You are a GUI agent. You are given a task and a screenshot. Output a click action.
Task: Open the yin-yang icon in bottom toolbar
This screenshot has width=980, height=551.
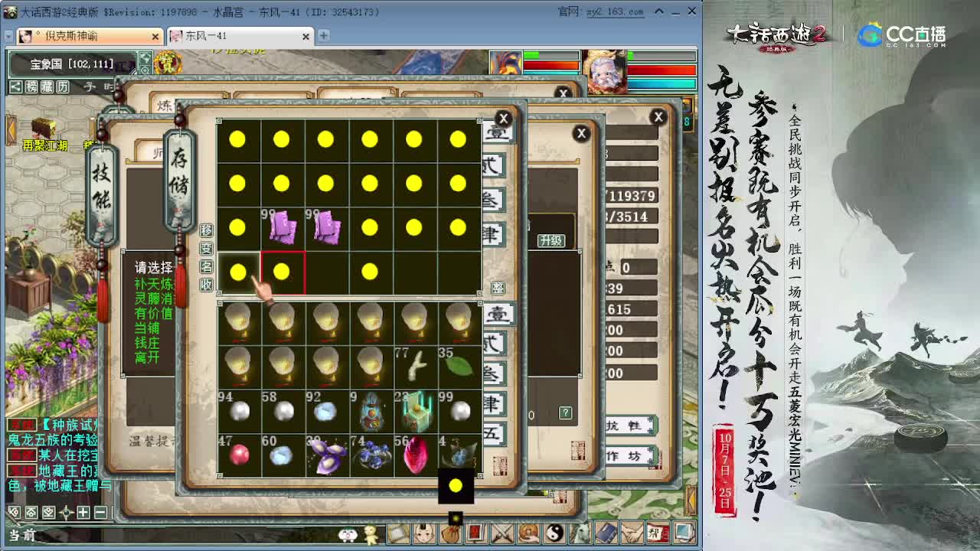click(x=554, y=533)
